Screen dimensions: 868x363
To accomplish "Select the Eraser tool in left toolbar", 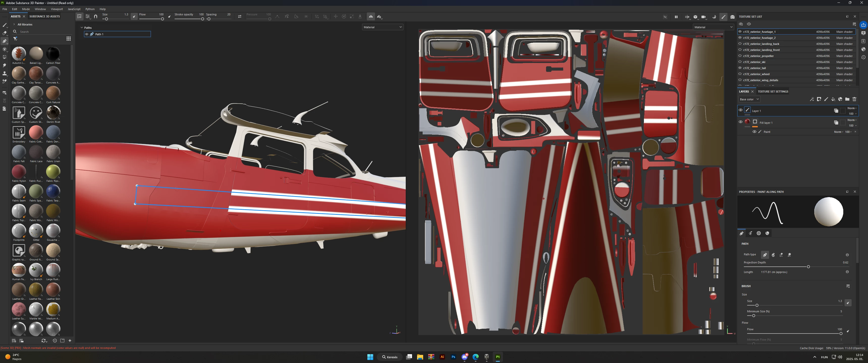I will pyautogui.click(x=4, y=33).
